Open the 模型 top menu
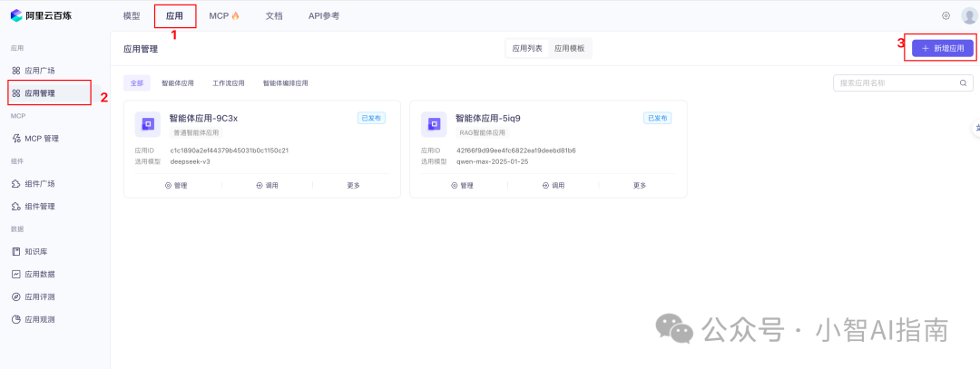 click(x=132, y=15)
